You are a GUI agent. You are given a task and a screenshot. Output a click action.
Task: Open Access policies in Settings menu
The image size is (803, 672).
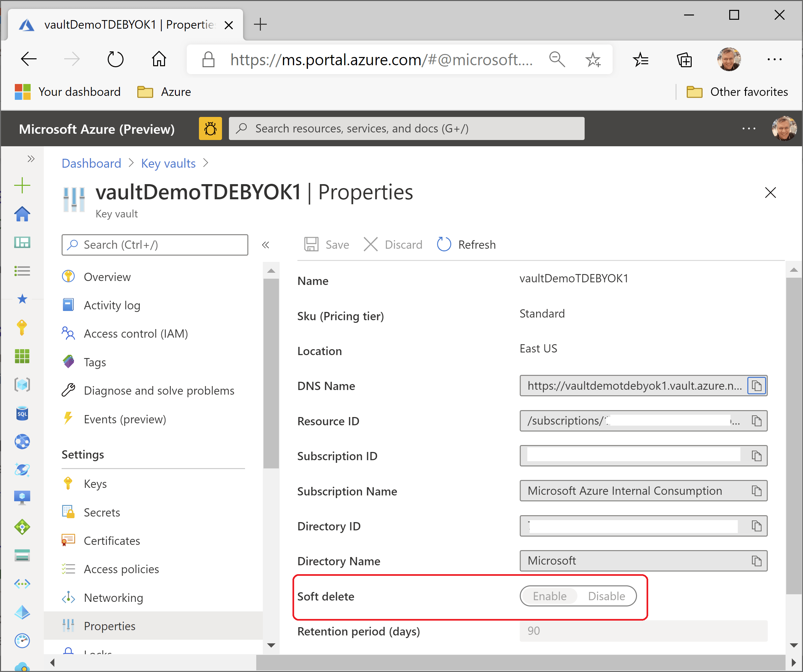coord(121,569)
